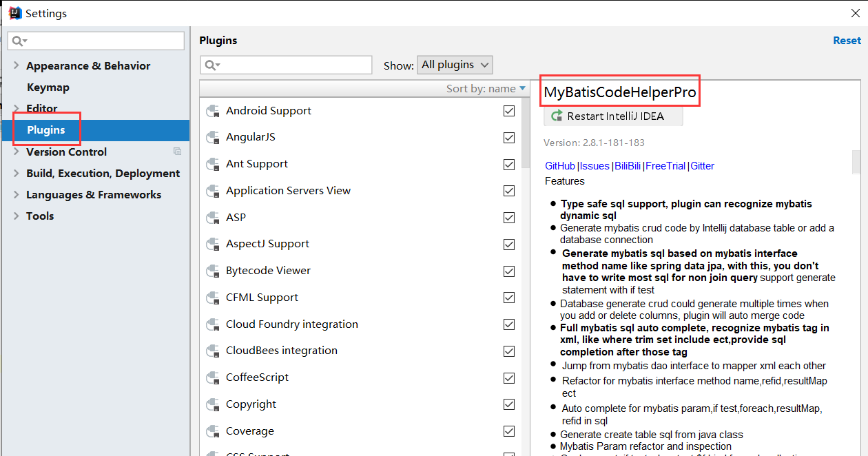Uncheck the Bytecode Viewer plugin
This screenshot has height=456, width=868.
[509, 271]
